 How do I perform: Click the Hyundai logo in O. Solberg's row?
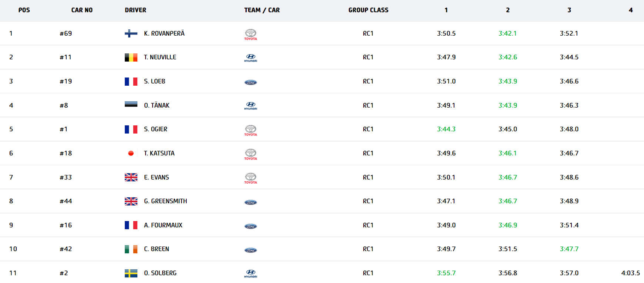[x=250, y=273]
